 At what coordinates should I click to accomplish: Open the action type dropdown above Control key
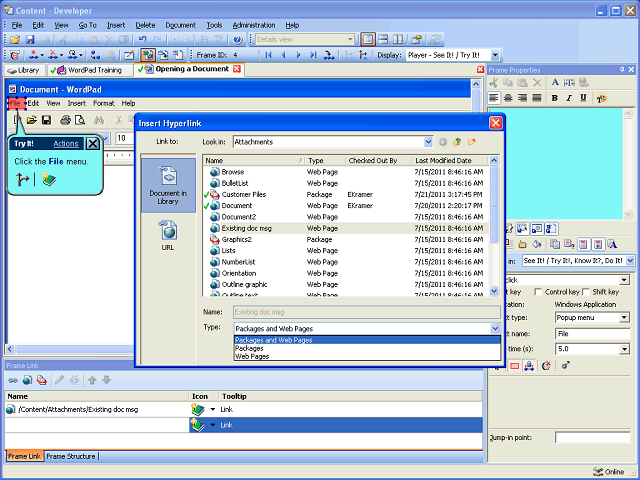(624, 280)
